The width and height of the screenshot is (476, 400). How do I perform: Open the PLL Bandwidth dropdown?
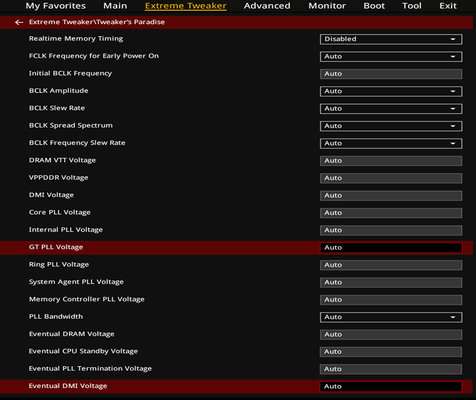tap(391, 317)
